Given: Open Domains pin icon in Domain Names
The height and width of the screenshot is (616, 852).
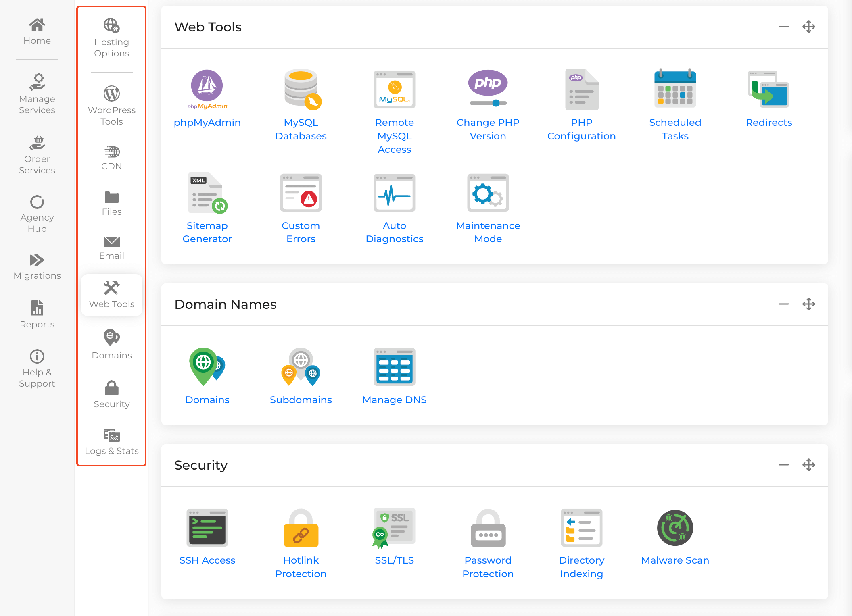Looking at the screenshot, I should pyautogui.click(x=207, y=367).
